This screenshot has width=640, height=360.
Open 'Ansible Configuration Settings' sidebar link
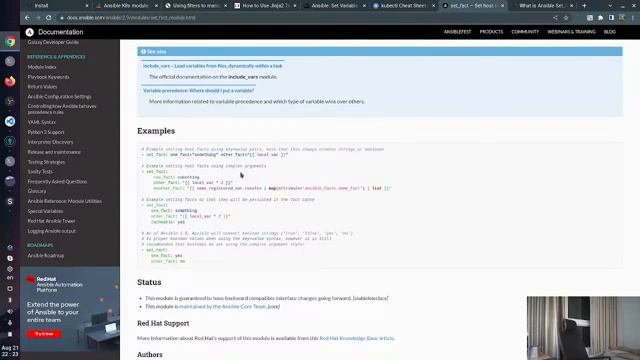(59, 97)
